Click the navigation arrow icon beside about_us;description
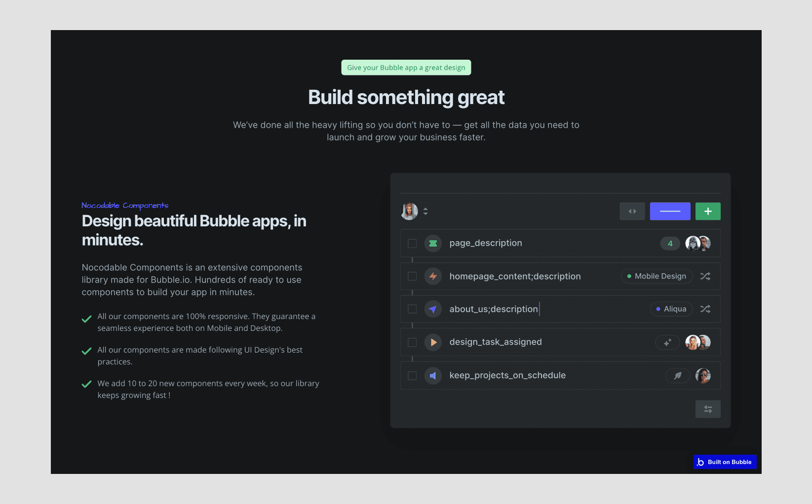Image resolution: width=812 pixels, height=504 pixels. 433,309
